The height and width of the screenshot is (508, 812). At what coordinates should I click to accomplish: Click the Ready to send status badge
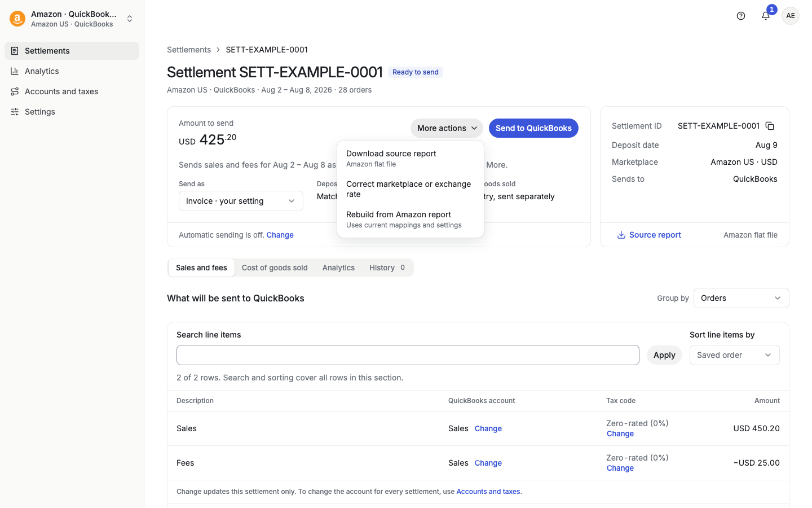click(x=416, y=72)
